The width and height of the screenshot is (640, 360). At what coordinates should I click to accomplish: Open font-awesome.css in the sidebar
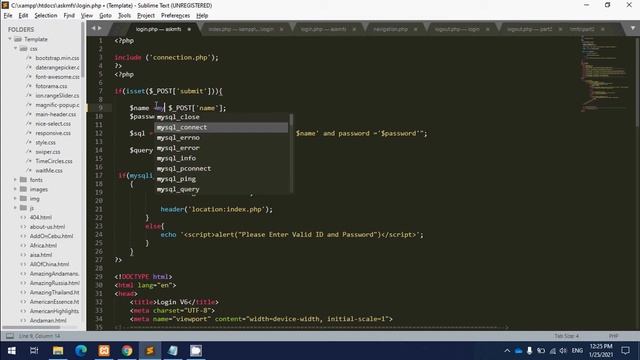pyautogui.click(x=57, y=77)
